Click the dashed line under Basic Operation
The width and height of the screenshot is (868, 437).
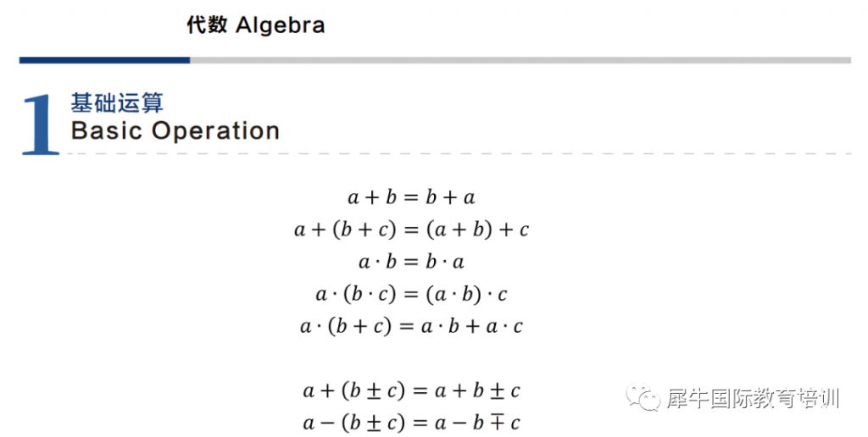(455, 154)
